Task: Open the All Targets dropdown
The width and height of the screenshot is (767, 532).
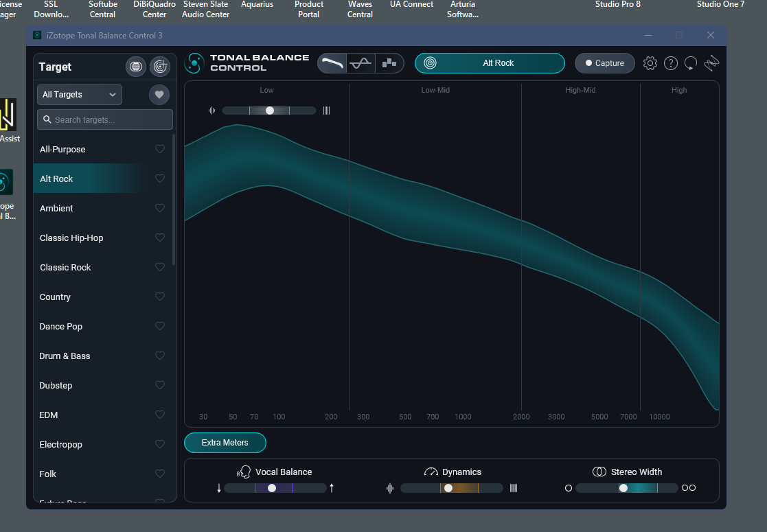Action: click(x=79, y=95)
